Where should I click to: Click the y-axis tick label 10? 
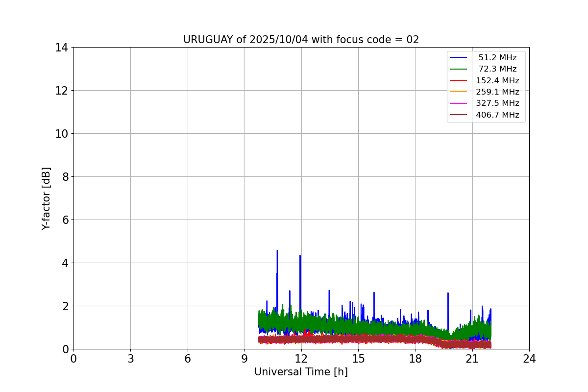click(62, 134)
